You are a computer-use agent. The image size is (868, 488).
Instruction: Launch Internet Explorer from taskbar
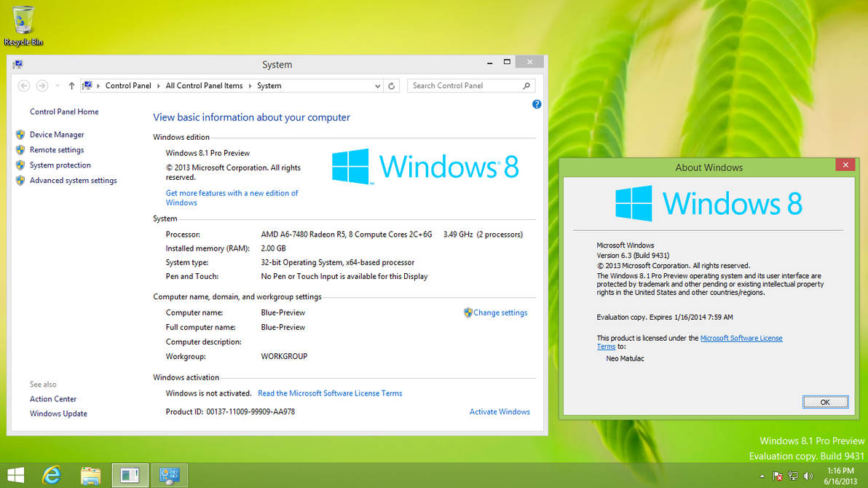tap(52, 476)
